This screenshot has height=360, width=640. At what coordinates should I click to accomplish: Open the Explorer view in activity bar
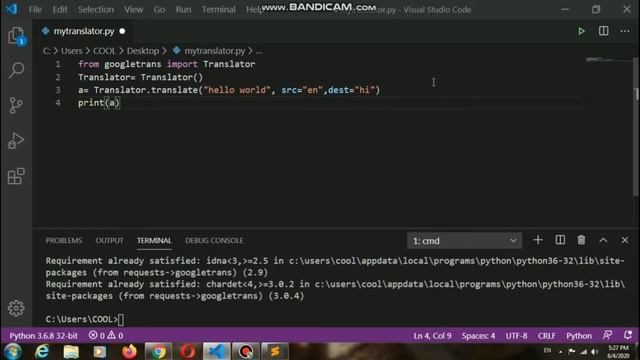(x=16, y=36)
